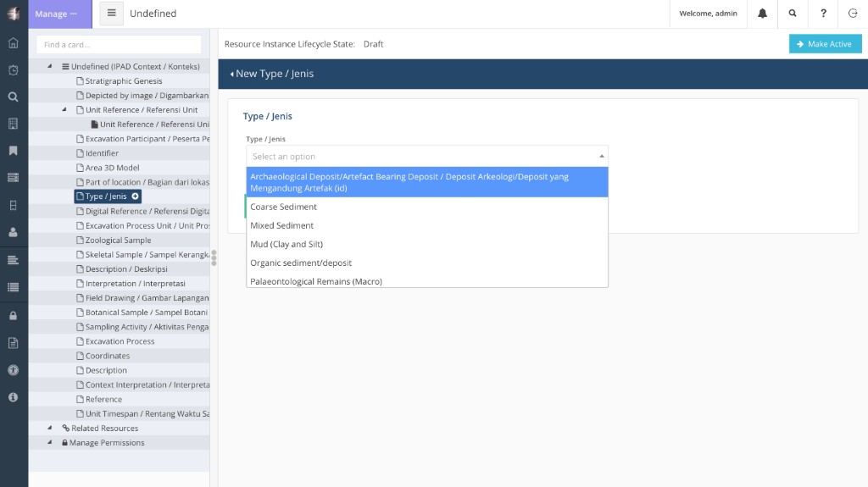Select Excavation Process Unit card
868x487 pixels.
coord(142,225)
